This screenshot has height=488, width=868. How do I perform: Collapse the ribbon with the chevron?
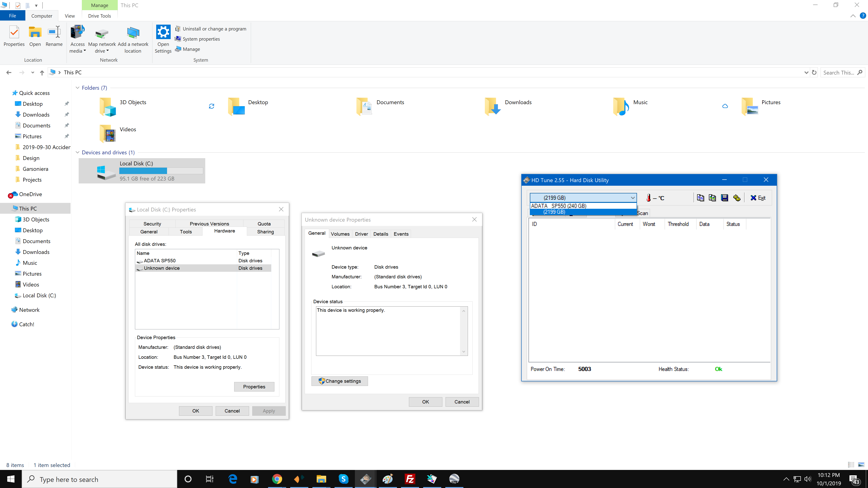point(853,16)
